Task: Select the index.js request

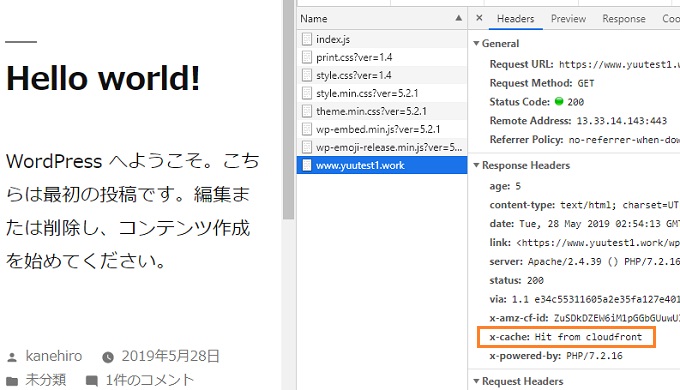Action: [x=382, y=39]
